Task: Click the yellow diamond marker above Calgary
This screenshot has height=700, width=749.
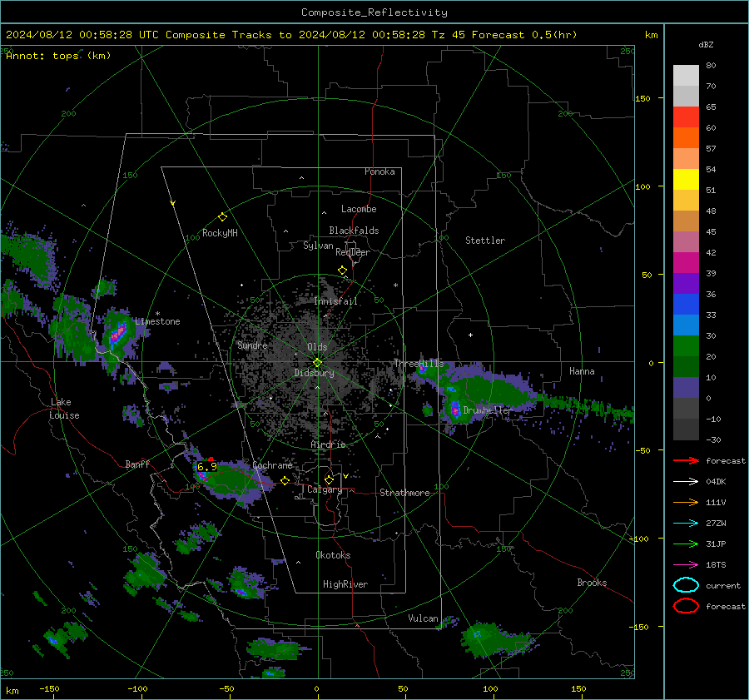Action: tap(329, 479)
